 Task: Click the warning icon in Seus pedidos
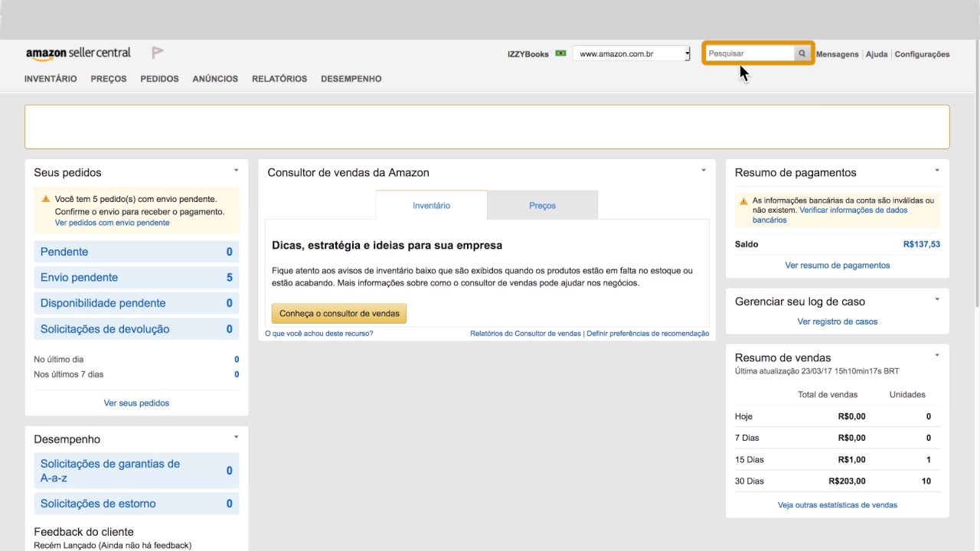click(x=46, y=199)
